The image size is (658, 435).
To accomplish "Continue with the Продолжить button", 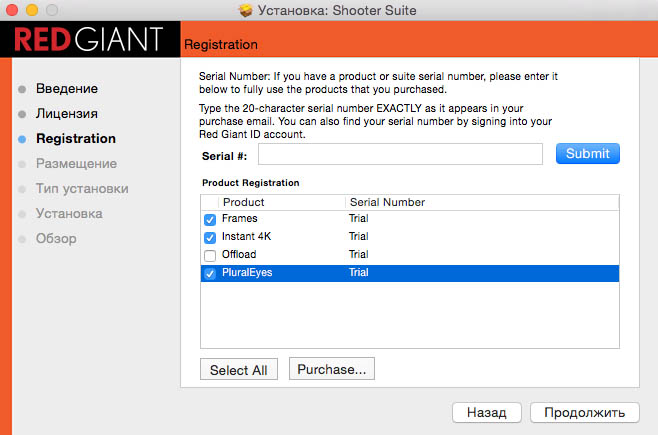I will [x=585, y=413].
